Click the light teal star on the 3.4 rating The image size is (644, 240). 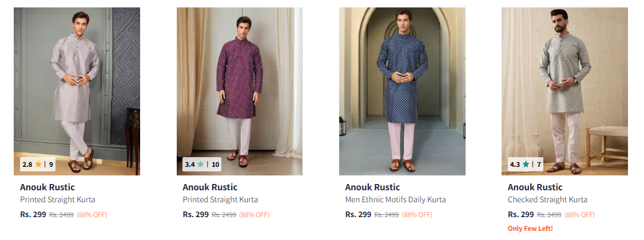(x=200, y=165)
